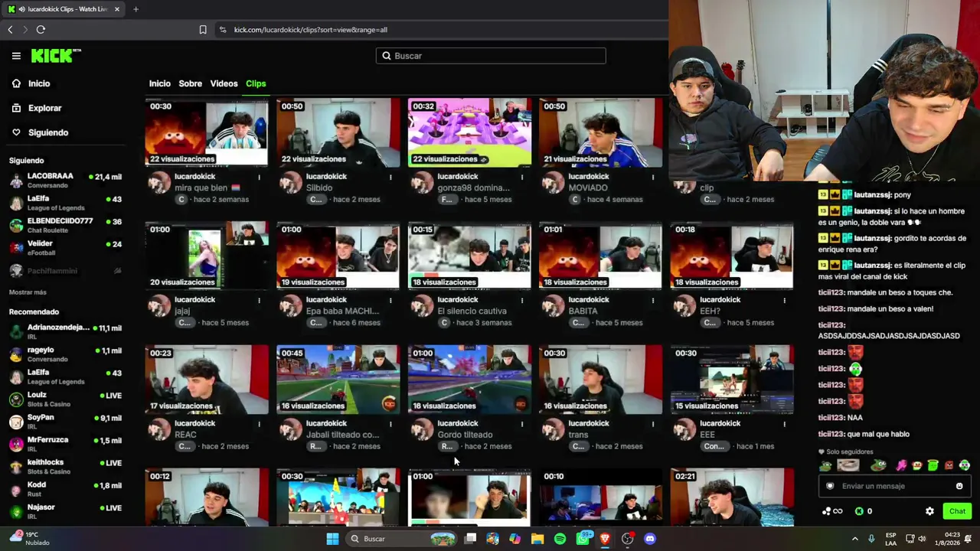Image resolution: width=980 pixels, height=551 pixels.
Task: Click the 'Enviar un mensaje' chat input
Action: point(896,486)
